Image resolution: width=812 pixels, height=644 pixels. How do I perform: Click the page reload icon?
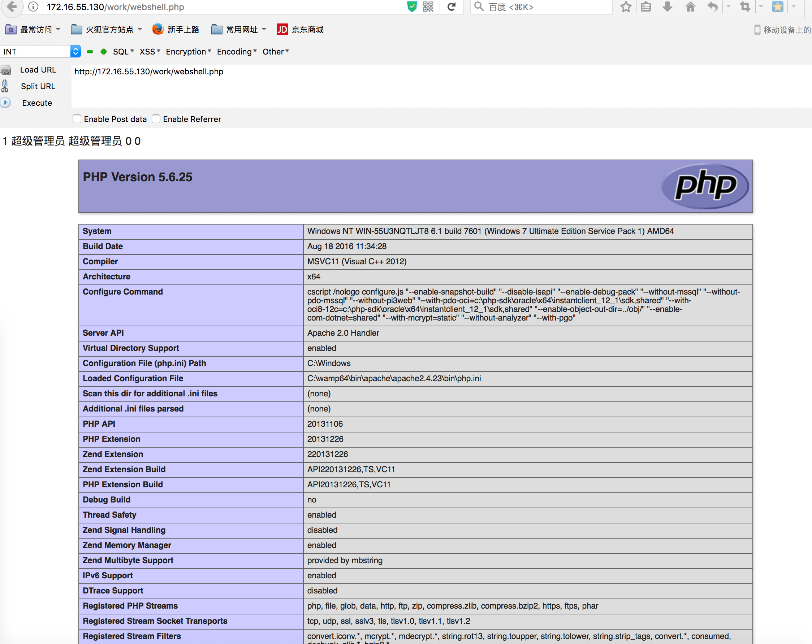pyautogui.click(x=451, y=6)
